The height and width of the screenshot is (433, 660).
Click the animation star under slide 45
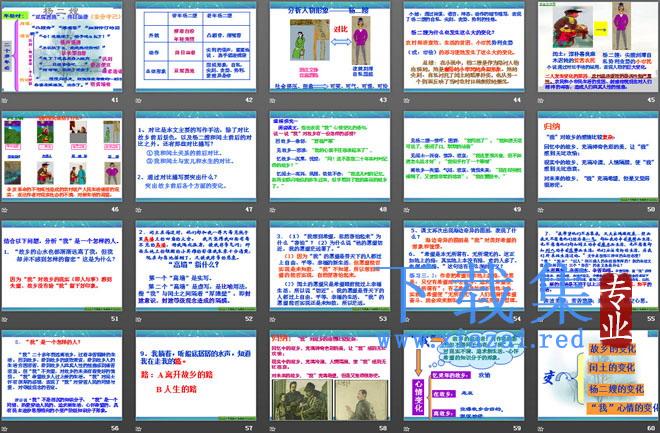pyautogui.click(x=540, y=100)
